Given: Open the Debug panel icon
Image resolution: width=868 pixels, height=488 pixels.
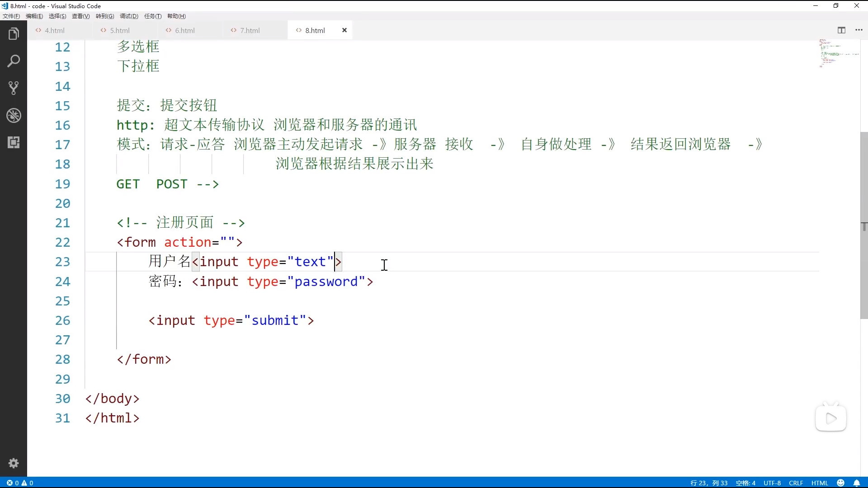Looking at the screenshot, I should [14, 116].
